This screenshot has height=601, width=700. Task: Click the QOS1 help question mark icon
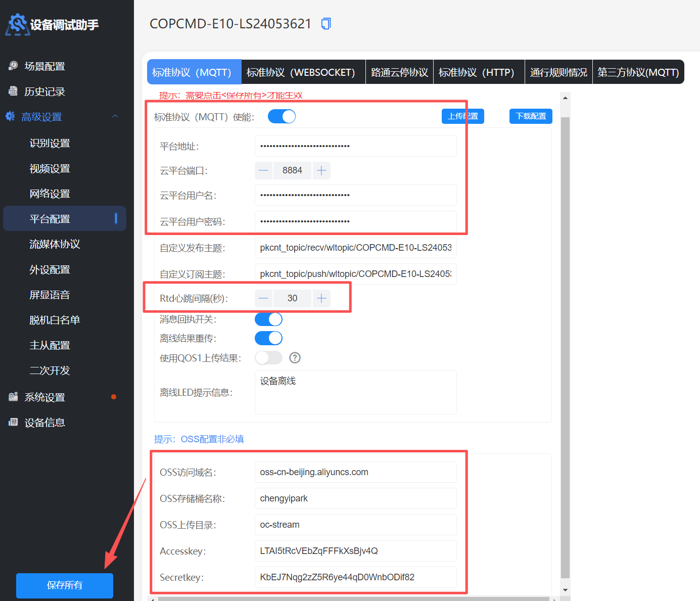click(x=295, y=358)
